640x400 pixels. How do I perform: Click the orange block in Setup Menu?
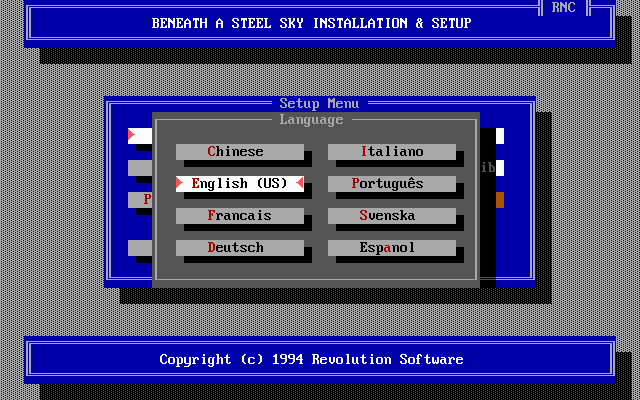(x=500, y=200)
